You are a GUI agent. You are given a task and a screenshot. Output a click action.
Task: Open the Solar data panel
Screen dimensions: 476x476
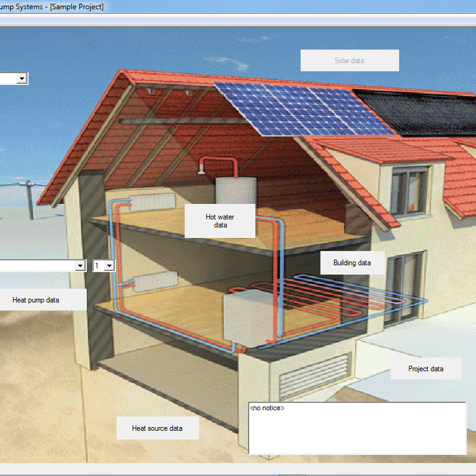coord(349,61)
